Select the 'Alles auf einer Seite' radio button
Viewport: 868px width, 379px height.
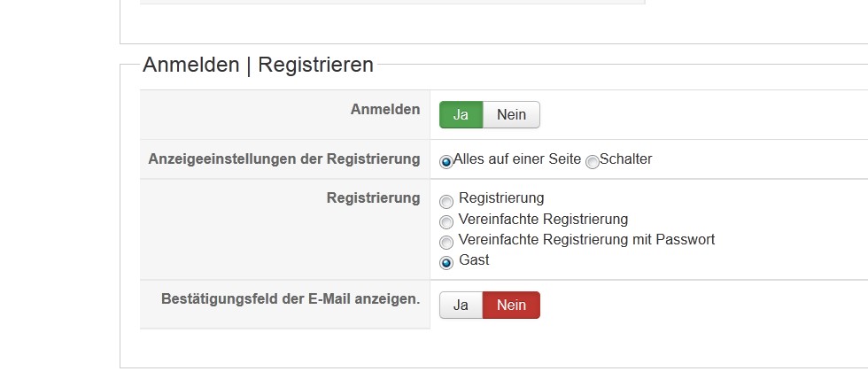coord(446,162)
